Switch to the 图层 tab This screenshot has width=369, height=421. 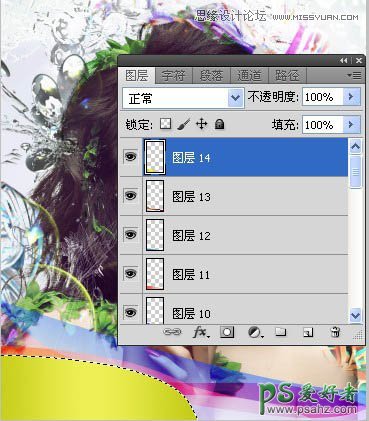[x=137, y=76]
